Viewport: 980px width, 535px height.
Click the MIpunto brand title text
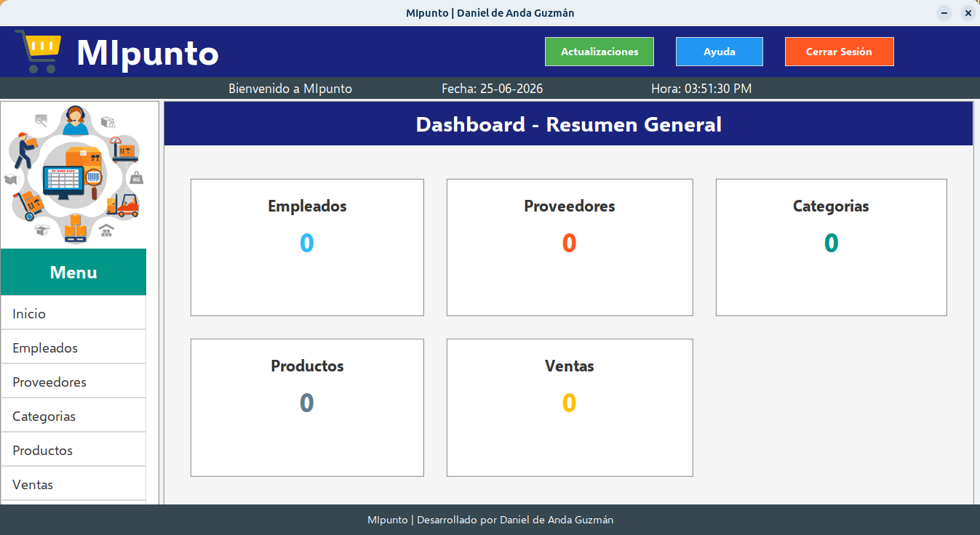click(x=148, y=52)
